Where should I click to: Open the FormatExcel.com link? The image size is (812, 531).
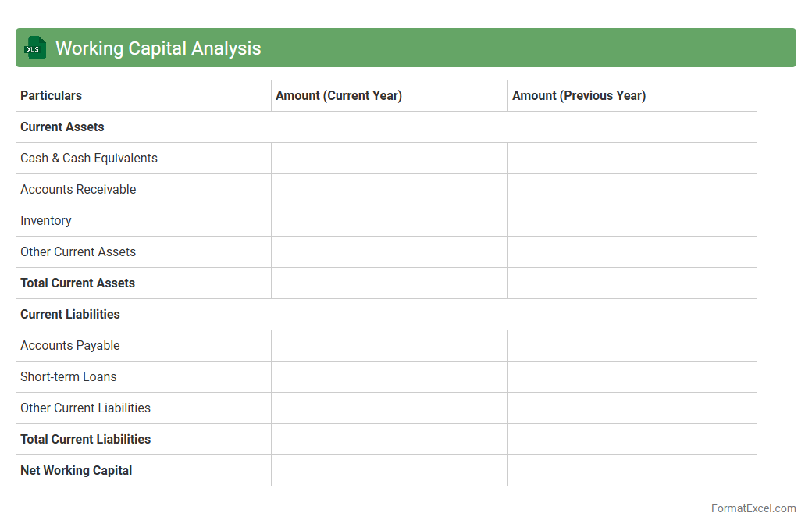click(x=753, y=508)
